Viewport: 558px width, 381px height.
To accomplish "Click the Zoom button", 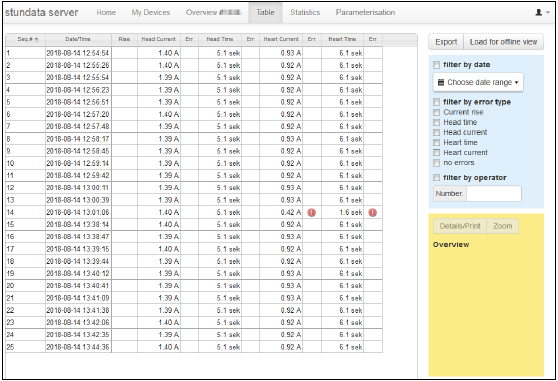I will pyautogui.click(x=502, y=226).
